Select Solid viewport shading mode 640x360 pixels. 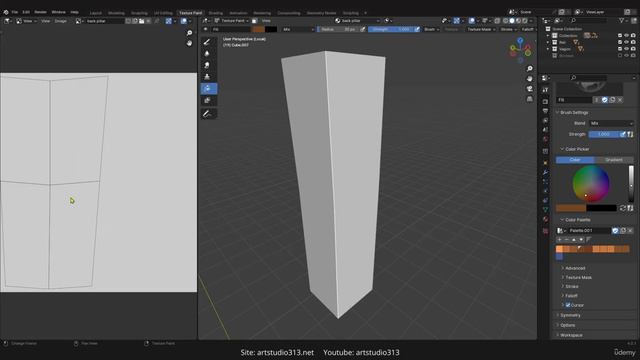(x=512, y=20)
